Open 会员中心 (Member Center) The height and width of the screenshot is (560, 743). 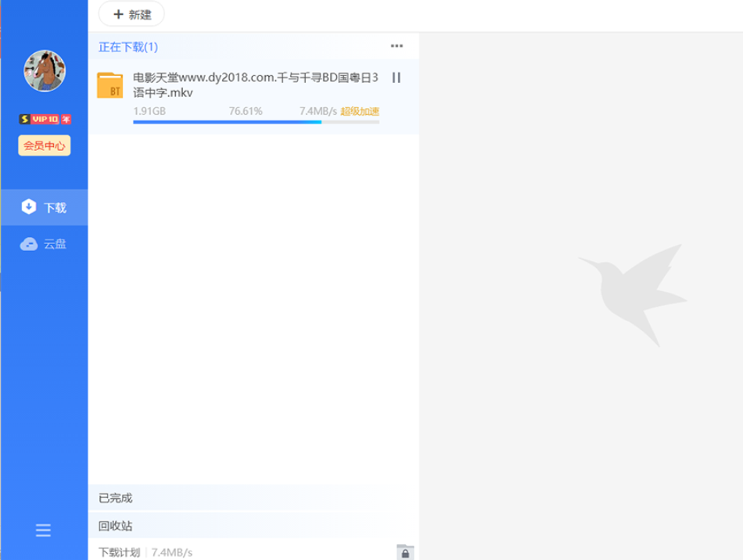coord(43,145)
